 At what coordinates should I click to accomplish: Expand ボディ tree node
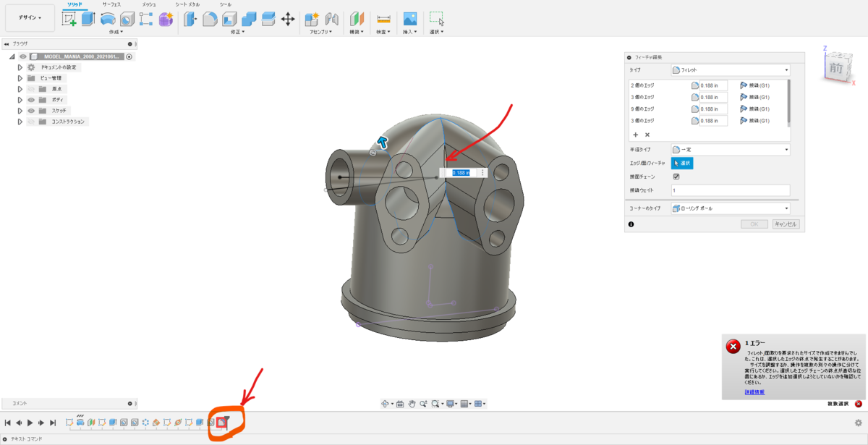tap(20, 100)
